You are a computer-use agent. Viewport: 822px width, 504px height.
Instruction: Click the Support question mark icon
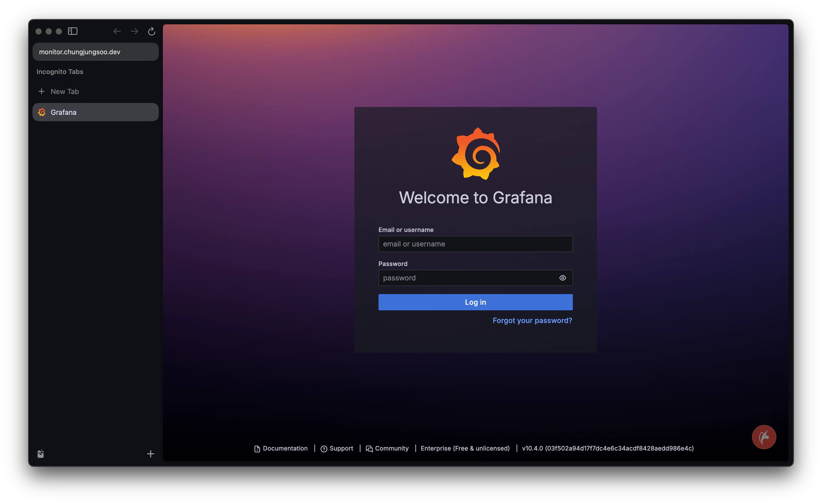pyautogui.click(x=323, y=449)
